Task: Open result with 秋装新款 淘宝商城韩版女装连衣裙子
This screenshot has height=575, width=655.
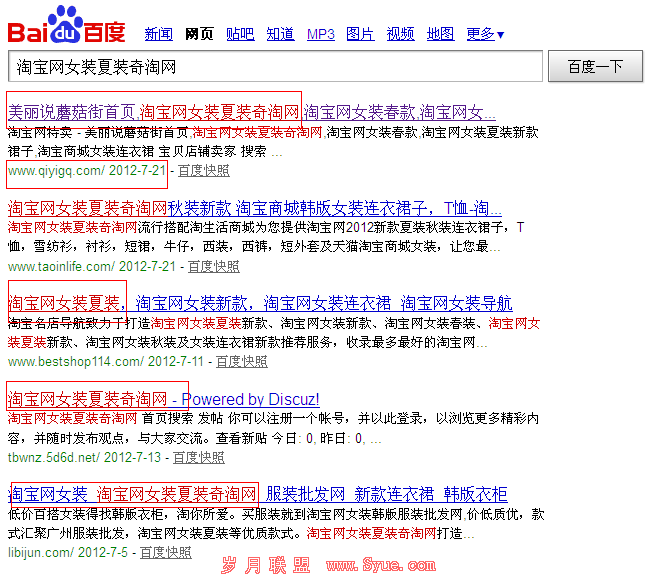Action: coord(254,208)
